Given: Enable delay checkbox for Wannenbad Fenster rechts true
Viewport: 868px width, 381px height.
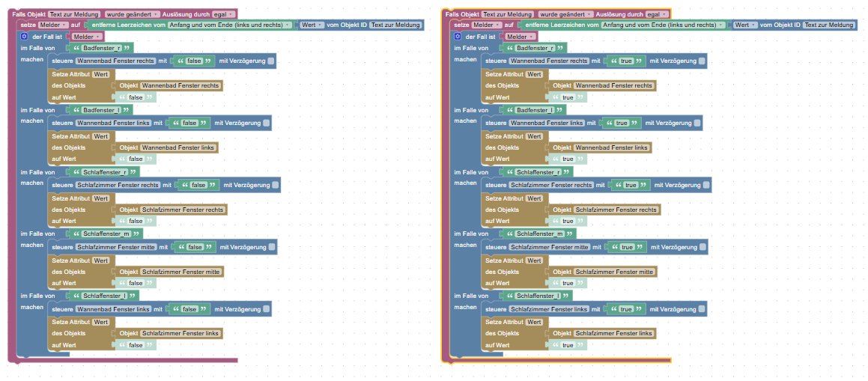Looking at the screenshot, I should [702, 61].
